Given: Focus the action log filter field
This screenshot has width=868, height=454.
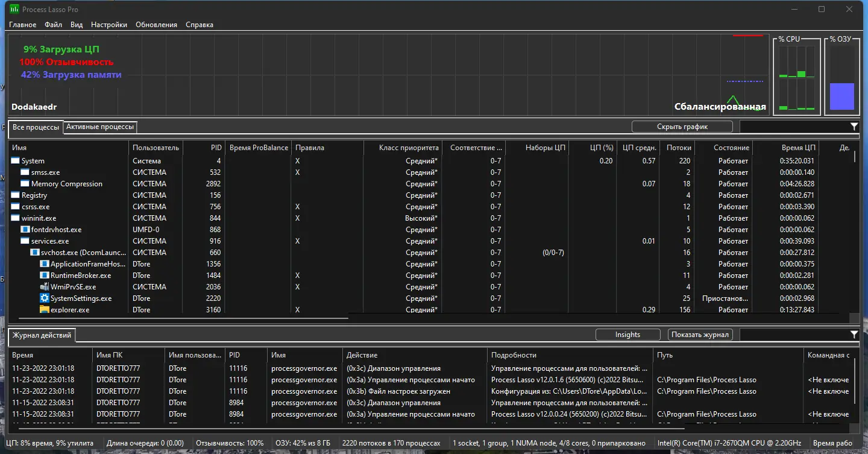Looking at the screenshot, I should pos(794,335).
